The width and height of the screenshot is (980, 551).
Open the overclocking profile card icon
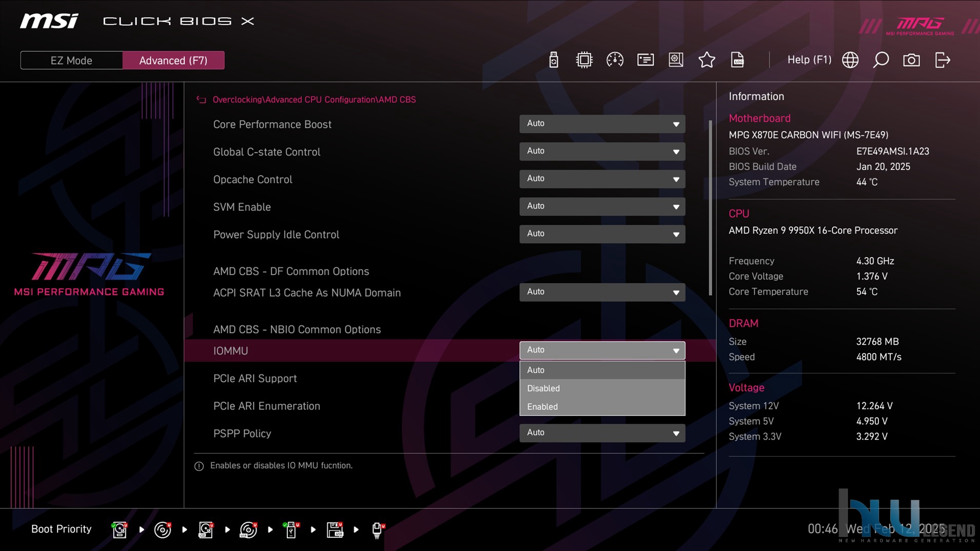pyautogui.click(x=645, y=60)
